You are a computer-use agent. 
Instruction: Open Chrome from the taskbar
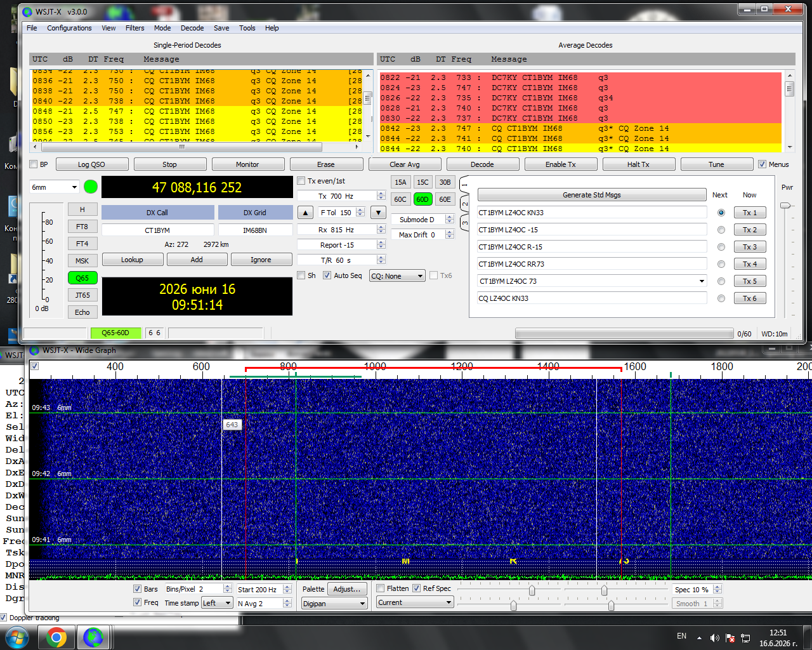click(x=56, y=637)
